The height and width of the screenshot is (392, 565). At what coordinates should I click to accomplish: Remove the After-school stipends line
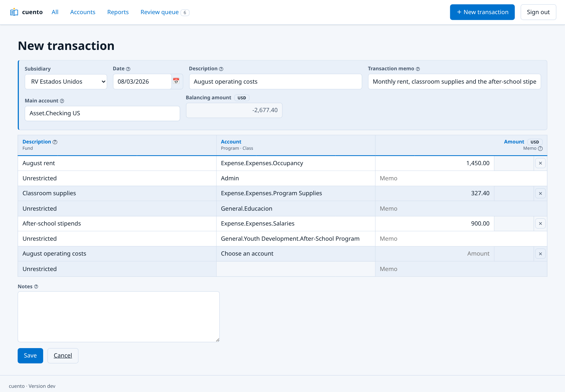pos(540,224)
